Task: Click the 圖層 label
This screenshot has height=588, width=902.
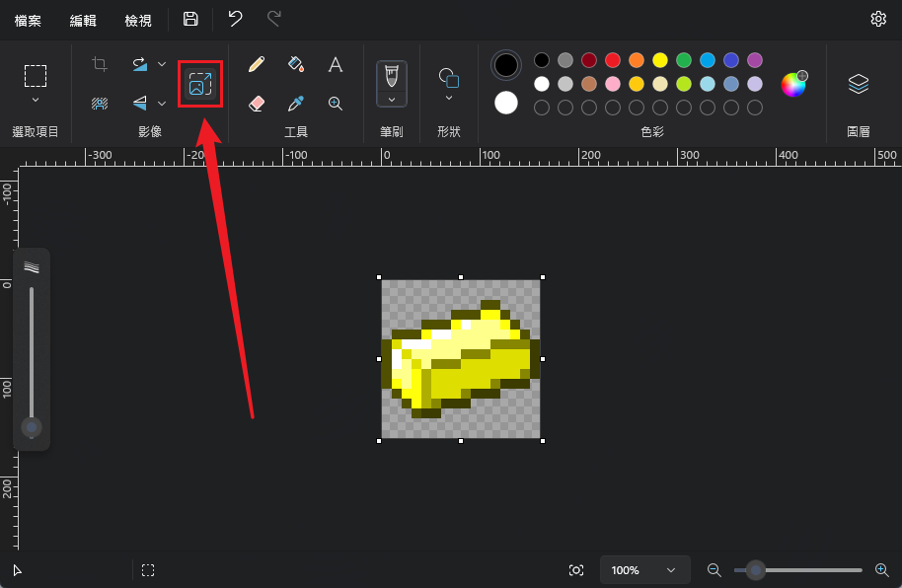Action: click(x=859, y=132)
